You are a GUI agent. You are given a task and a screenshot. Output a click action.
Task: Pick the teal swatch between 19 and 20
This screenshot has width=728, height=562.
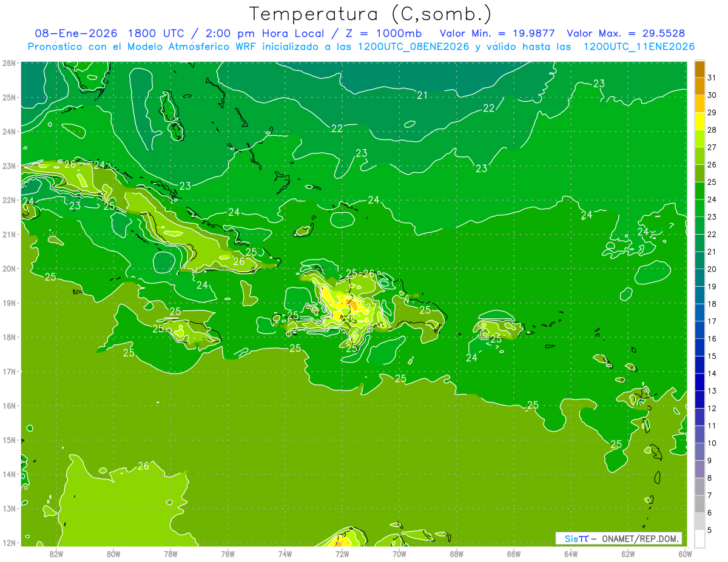click(x=699, y=278)
